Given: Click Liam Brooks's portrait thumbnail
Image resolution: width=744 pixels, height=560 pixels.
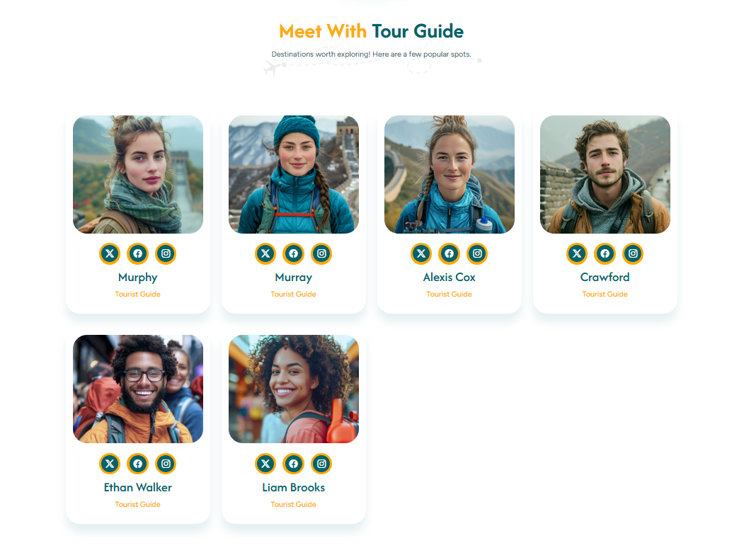Looking at the screenshot, I should point(293,389).
